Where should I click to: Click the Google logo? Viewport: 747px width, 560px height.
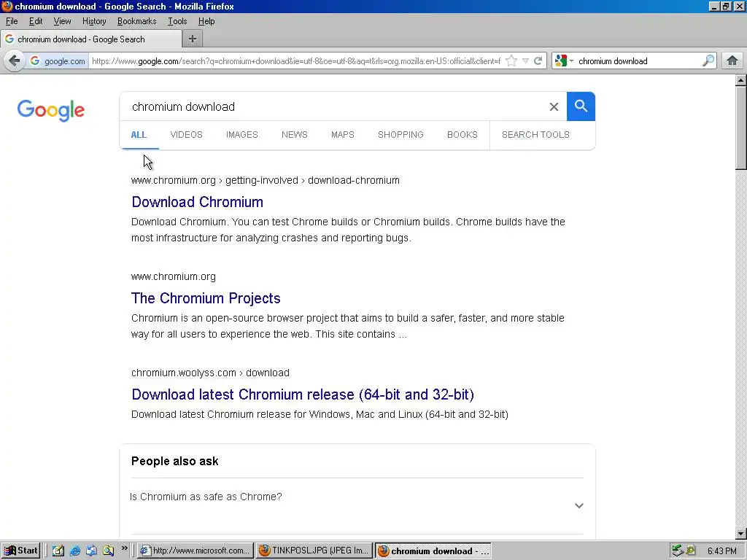(51, 111)
